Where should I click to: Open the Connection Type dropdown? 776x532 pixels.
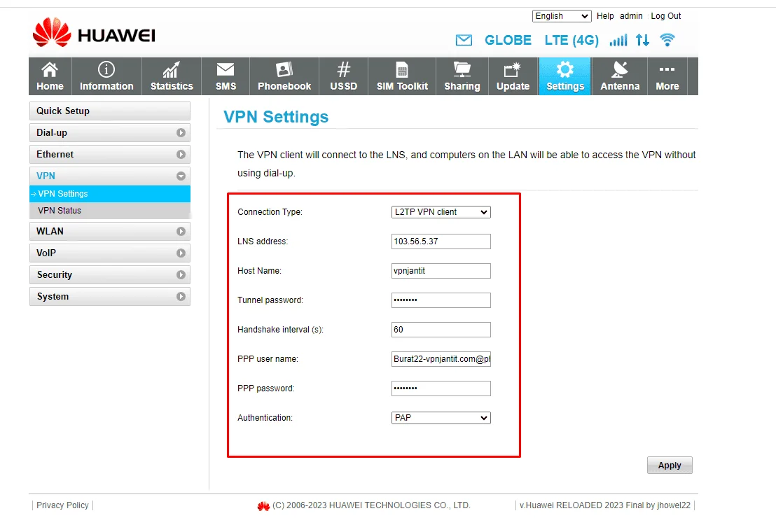441,212
